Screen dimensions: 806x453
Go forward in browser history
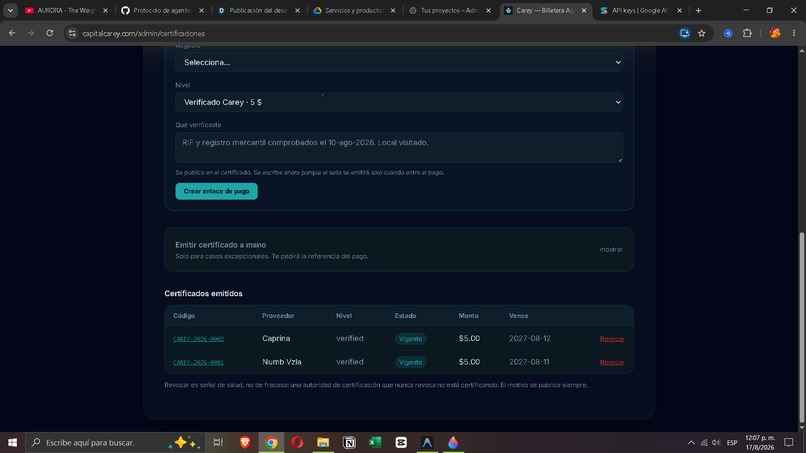tap(31, 33)
